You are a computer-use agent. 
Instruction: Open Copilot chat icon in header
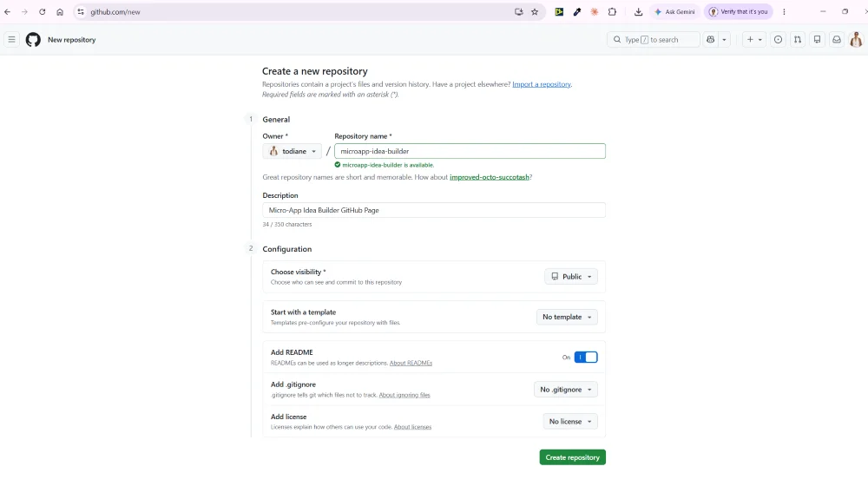(710, 39)
